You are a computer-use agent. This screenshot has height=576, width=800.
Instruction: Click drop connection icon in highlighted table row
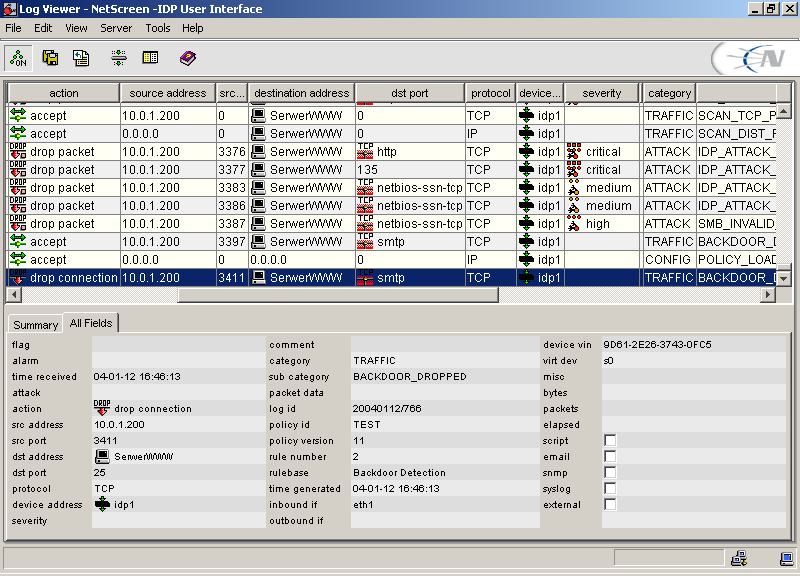point(18,278)
